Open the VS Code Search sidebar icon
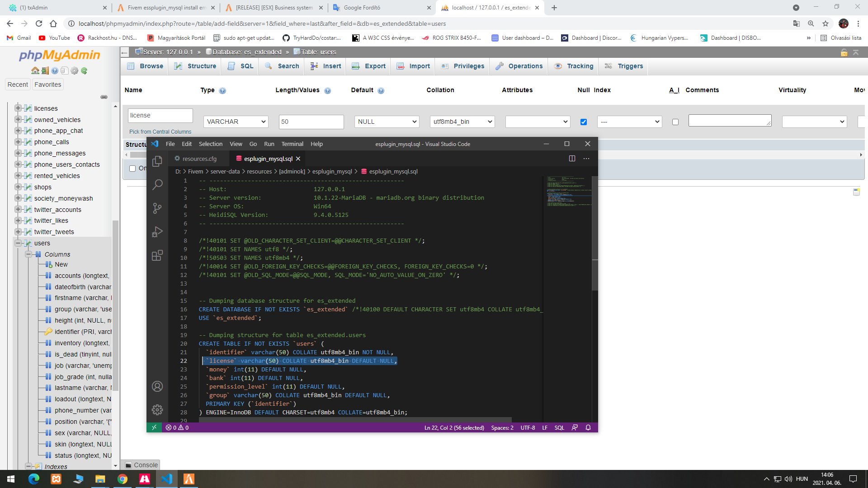Screen dimensions: 868x488 pyautogui.click(x=157, y=184)
